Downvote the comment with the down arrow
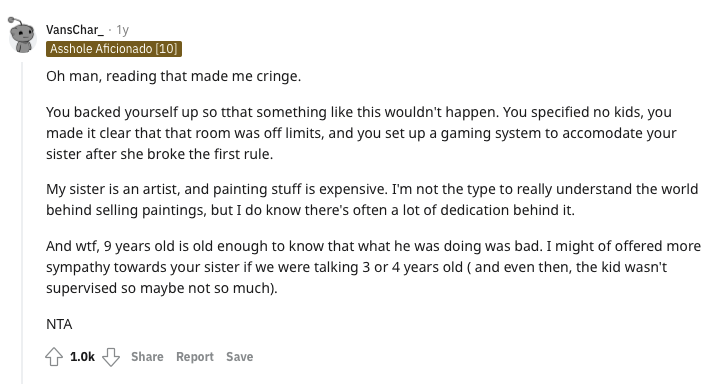The height and width of the screenshot is (384, 722). (111, 357)
